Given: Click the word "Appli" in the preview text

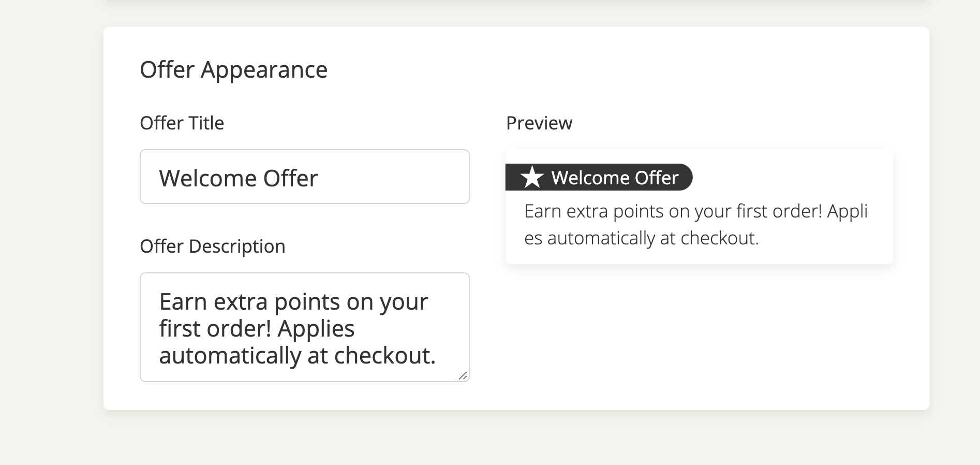Looking at the screenshot, I should [x=847, y=211].
